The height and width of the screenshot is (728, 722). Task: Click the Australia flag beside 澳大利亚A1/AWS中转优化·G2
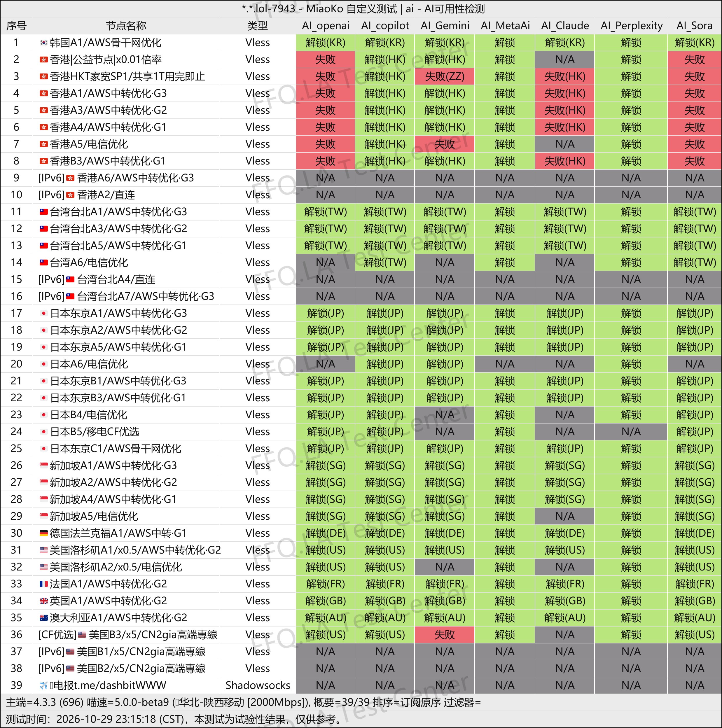tap(44, 617)
